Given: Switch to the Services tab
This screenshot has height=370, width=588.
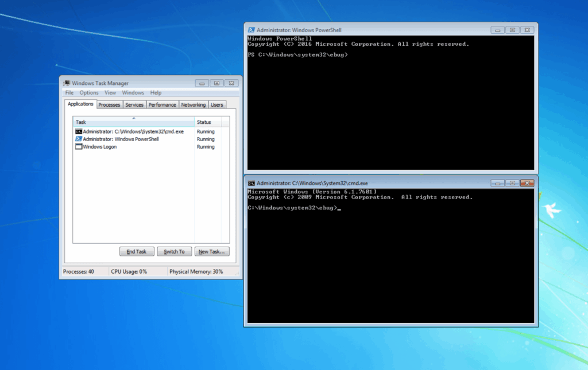Looking at the screenshot, I should [134, 105].
